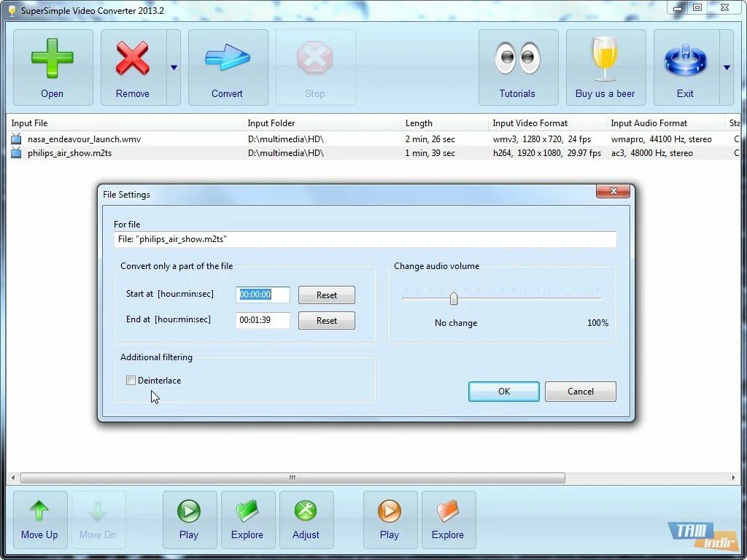
Task: Open the Tutorials page
Action: [518, 67]
